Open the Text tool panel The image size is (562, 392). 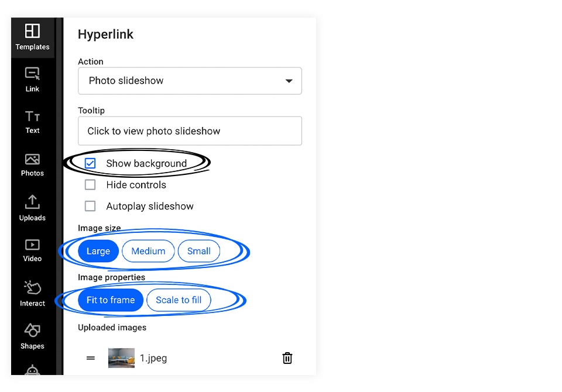(32, 122)
